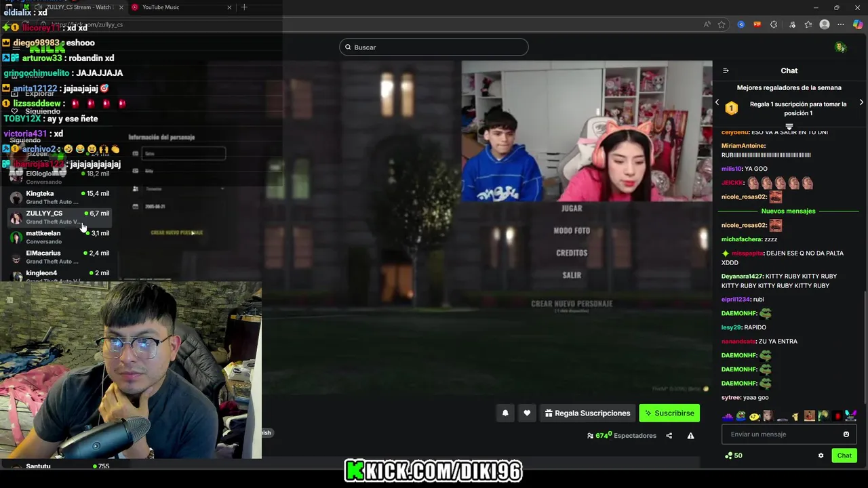Image resolution: width=868 pixels, height=488 pixels.
Task: Click the blue extension icon in toolbar
Action: pos(741,24)
